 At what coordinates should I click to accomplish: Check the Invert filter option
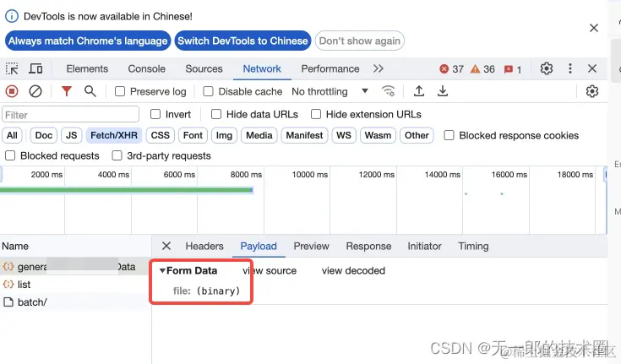(x=155, y=115)
